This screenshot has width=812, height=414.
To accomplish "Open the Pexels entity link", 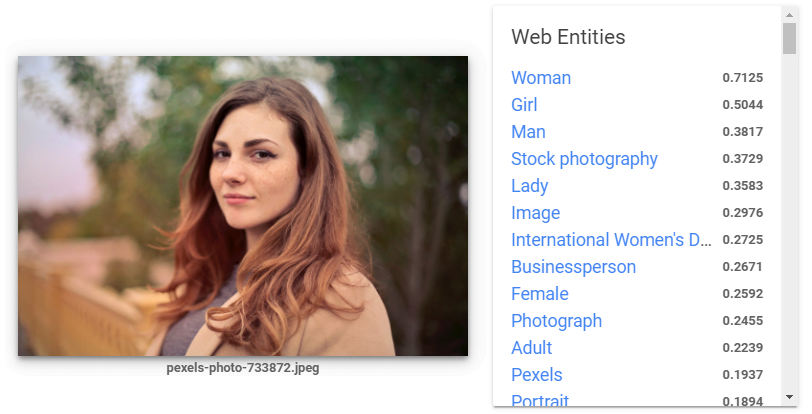I will [536, 375].
